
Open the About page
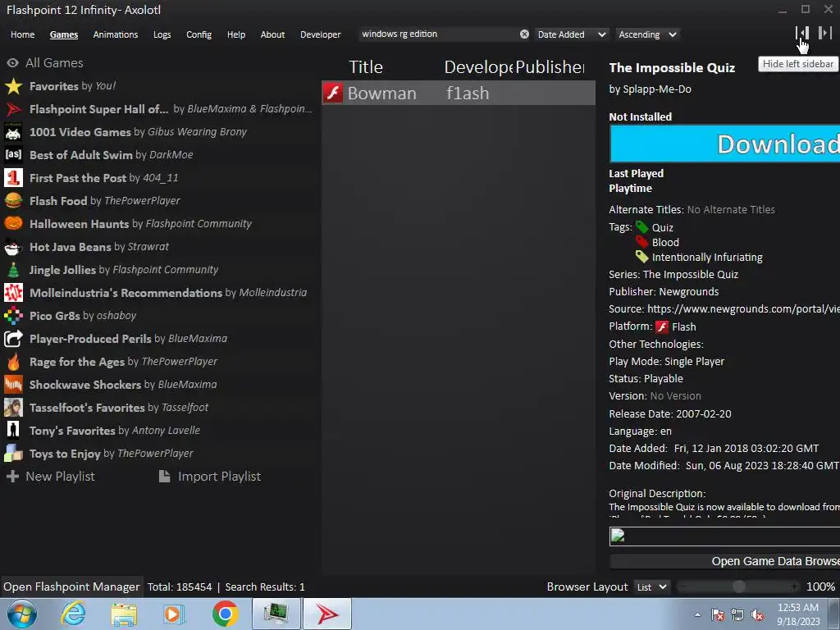point(272,34)
